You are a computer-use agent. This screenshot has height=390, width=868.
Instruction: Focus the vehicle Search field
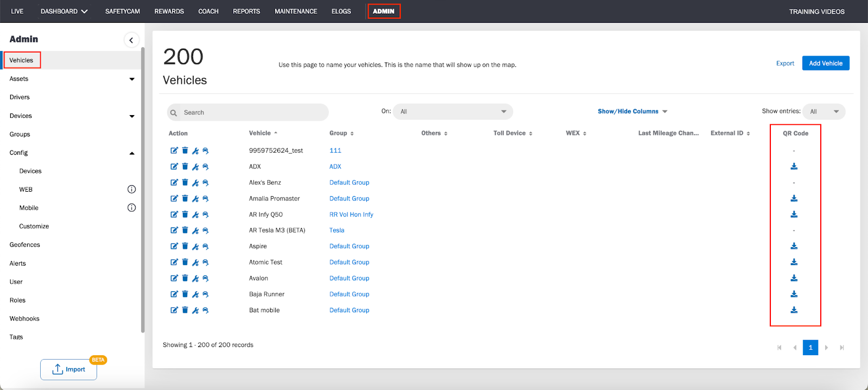click(x=248, y=112)
